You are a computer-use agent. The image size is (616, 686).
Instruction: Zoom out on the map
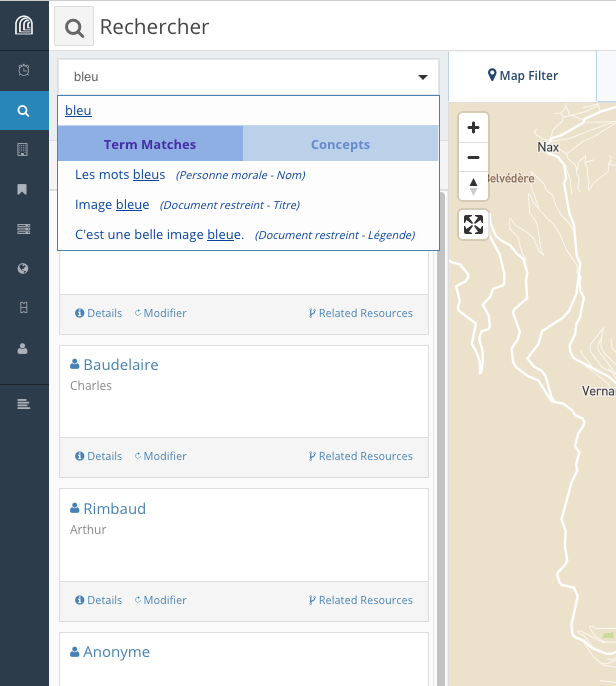point(473,158)
